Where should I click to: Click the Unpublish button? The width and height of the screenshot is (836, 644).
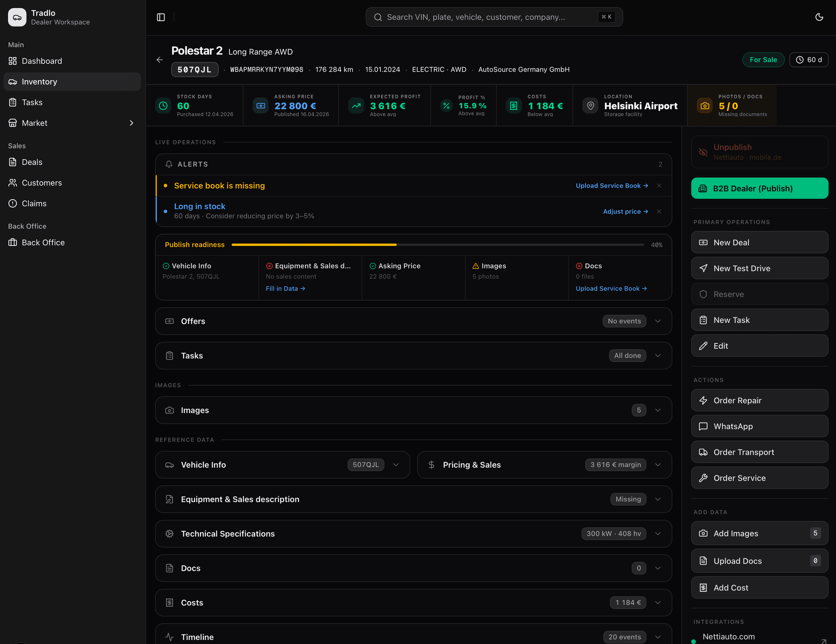760,152
